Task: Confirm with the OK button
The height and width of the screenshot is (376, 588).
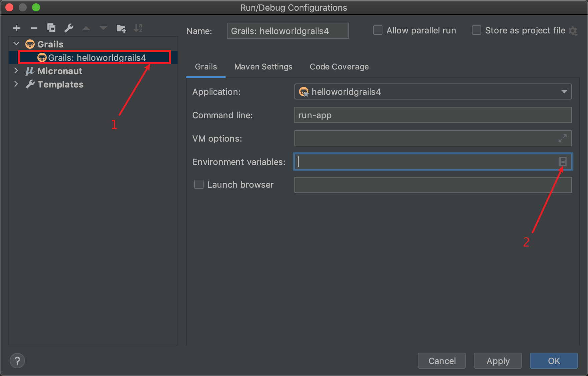Action: (554, 361)
